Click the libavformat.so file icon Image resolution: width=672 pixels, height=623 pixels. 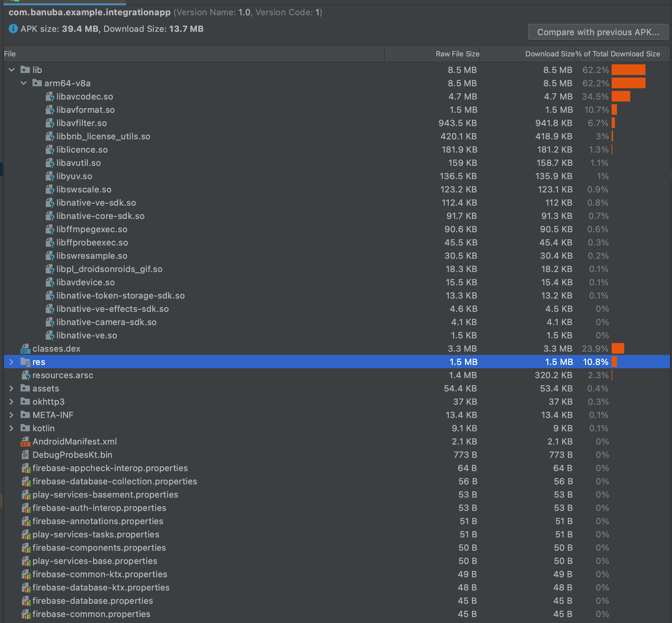[50, 109]
